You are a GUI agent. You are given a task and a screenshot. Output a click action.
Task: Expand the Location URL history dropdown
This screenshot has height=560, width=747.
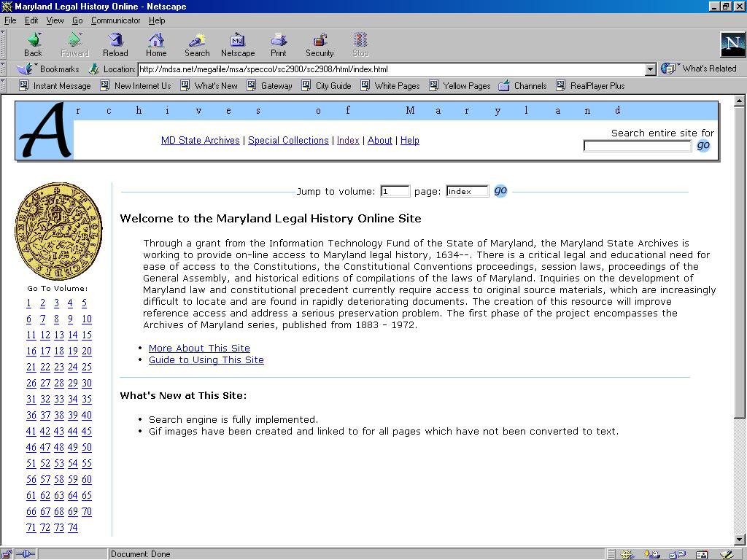pyautogui.click(x=651, y=69)
